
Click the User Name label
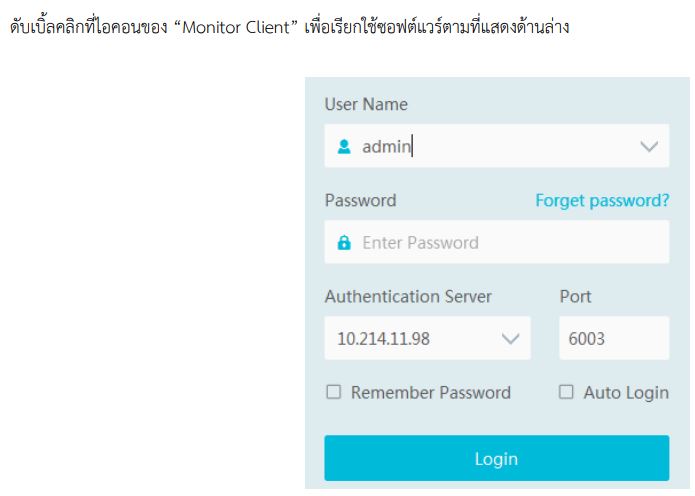click(366, 104)
